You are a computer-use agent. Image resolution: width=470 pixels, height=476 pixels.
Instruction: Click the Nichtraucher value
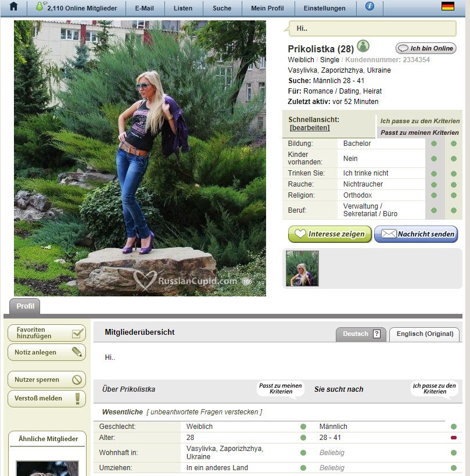click(363, 184)
